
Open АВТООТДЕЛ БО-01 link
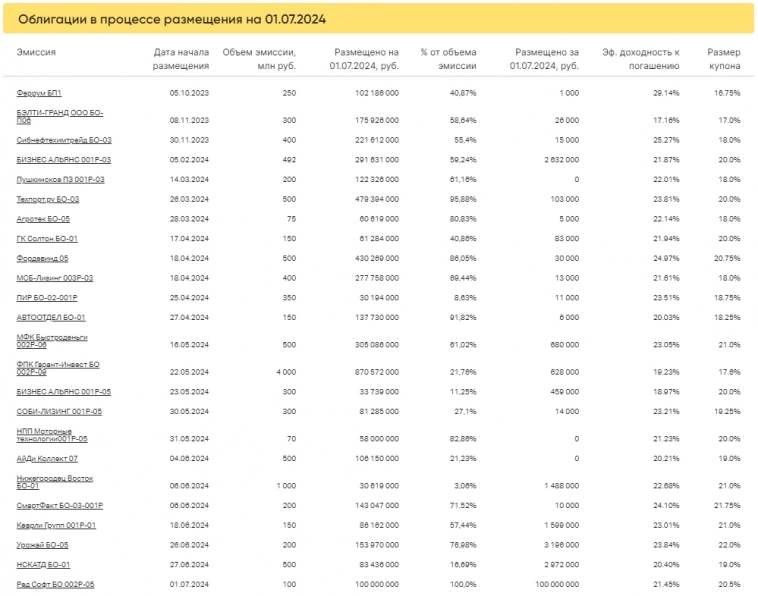pos(51,318)
